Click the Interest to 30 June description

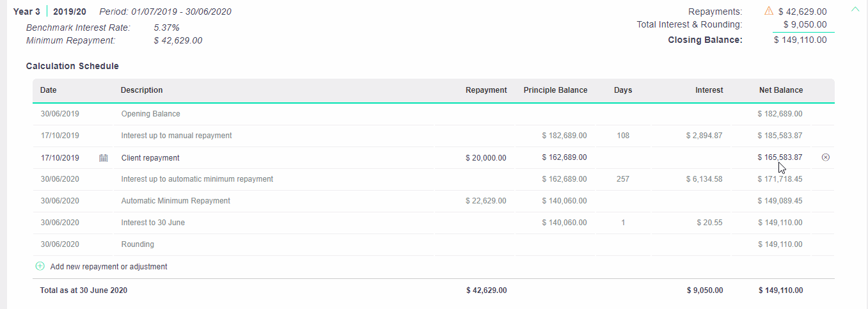point(153,223)
